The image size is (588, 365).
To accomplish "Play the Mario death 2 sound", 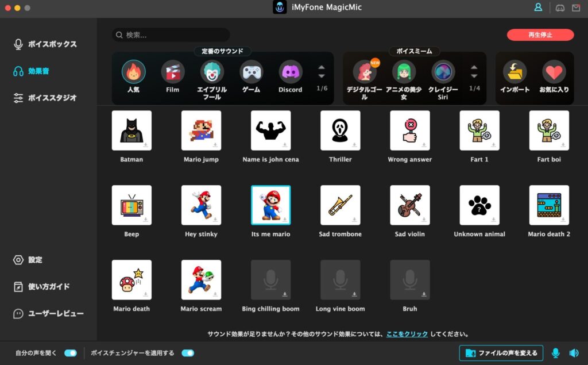I will click(549, 205).
